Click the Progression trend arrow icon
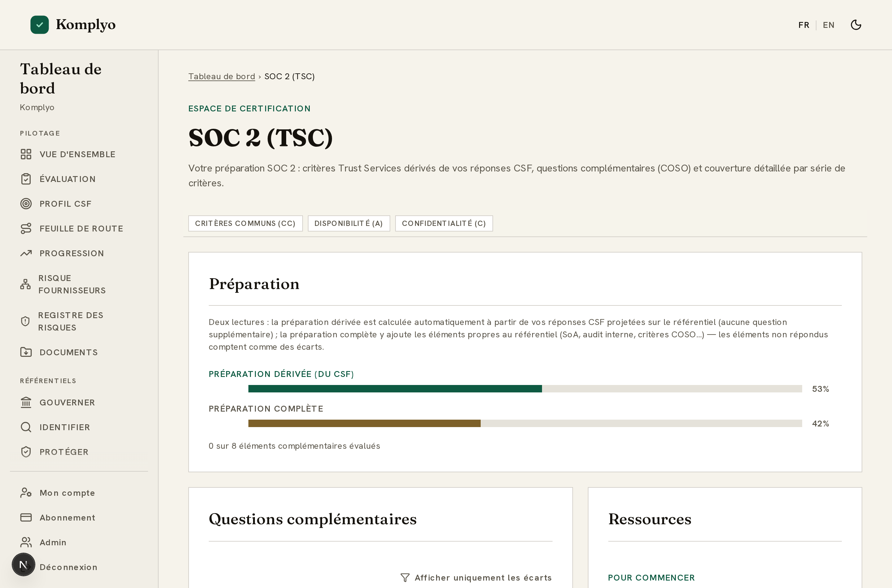892x588 pixels. (x=26, y=253)
